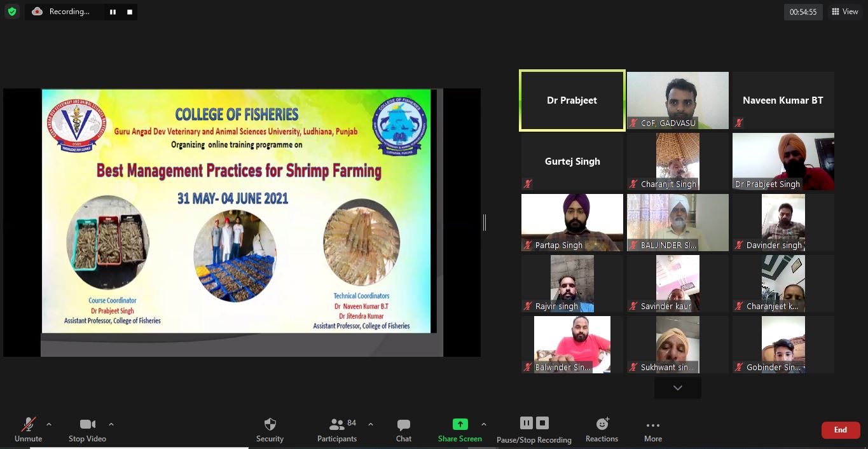The image size is (868, 449).
Task: Click the red End meeting button
Action: (841, 430)
